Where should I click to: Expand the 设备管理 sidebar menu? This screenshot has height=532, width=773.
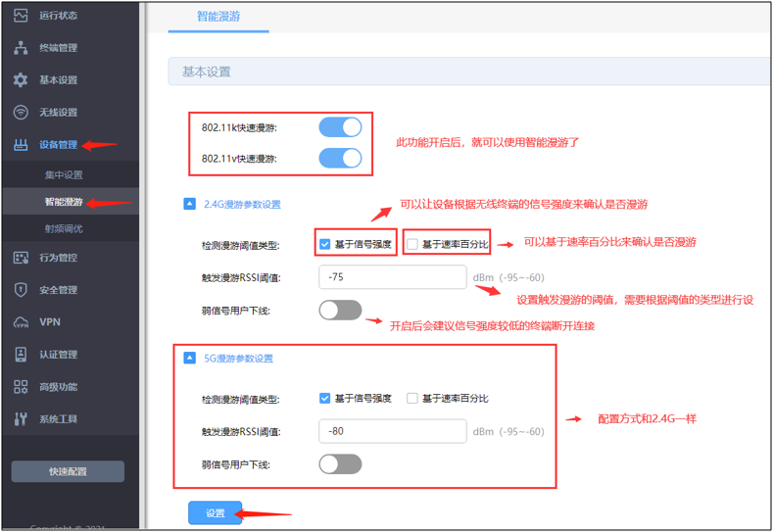pyautogui.click(x=58, y=145)
